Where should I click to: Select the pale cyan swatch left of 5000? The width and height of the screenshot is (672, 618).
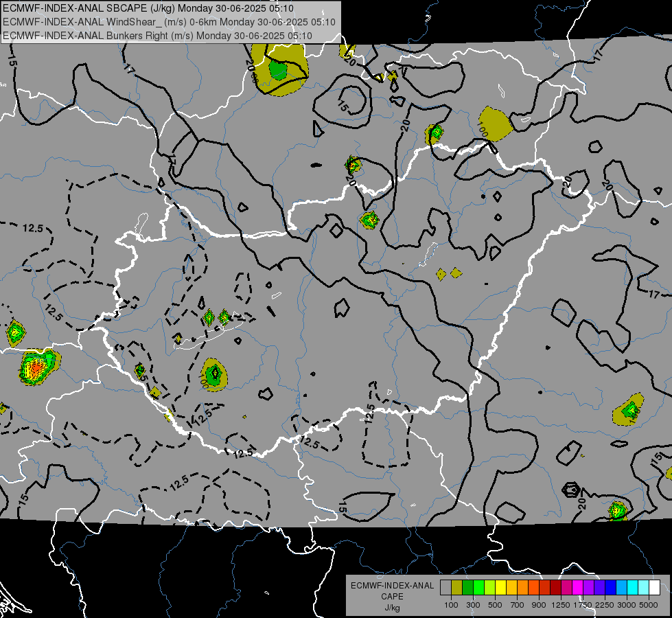tap(644, 588)
